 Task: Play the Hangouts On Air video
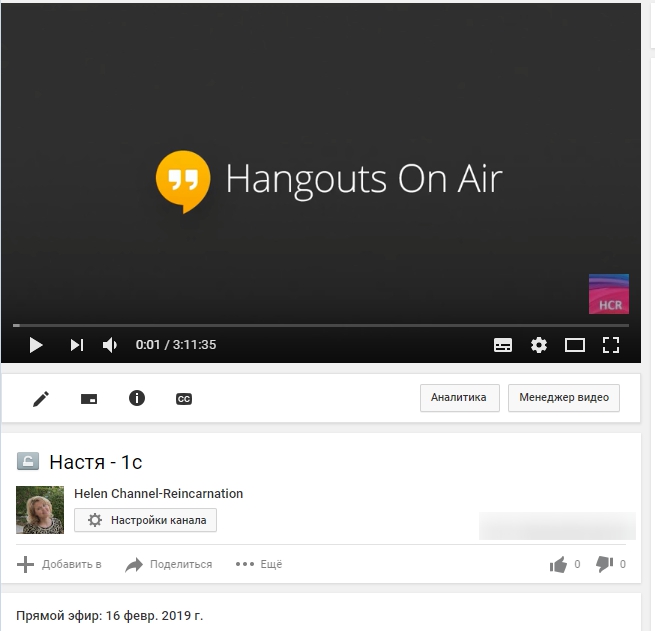pos(36,345)
